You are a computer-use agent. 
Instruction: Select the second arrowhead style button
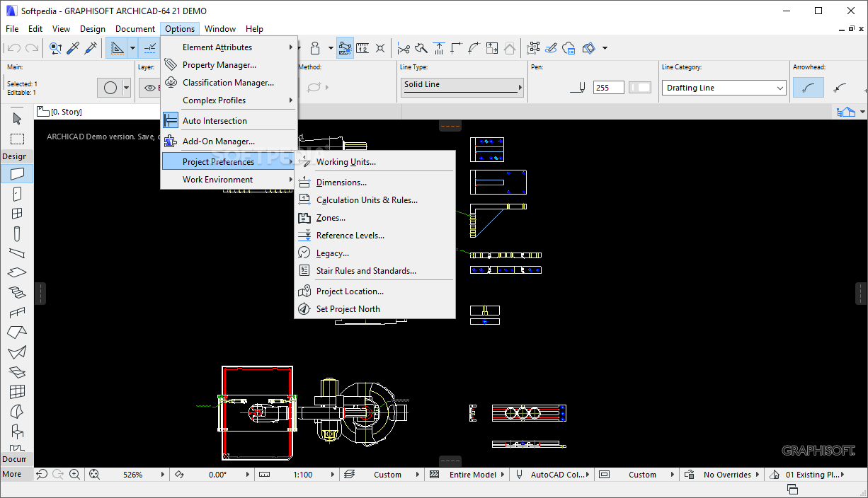pyautogui.click(x=840, y=88)
